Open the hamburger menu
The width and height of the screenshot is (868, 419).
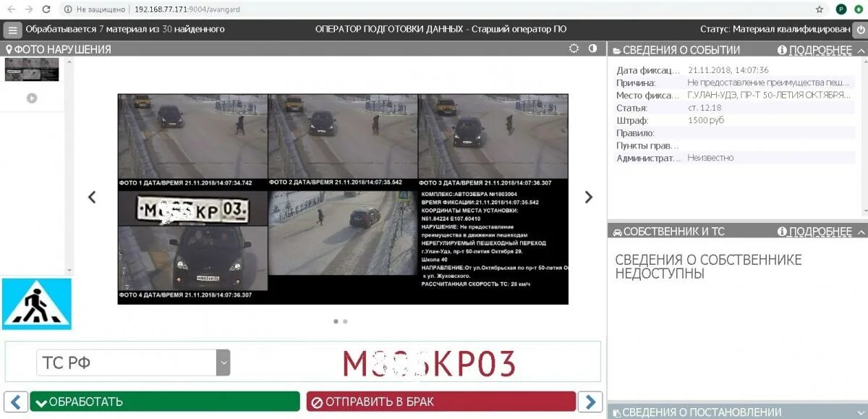point(12,29)
